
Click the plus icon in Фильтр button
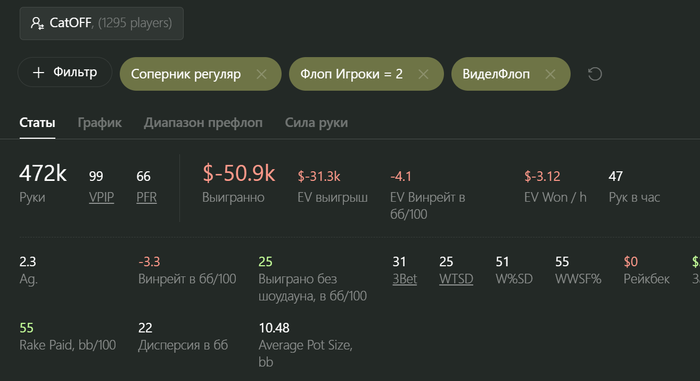38,72
